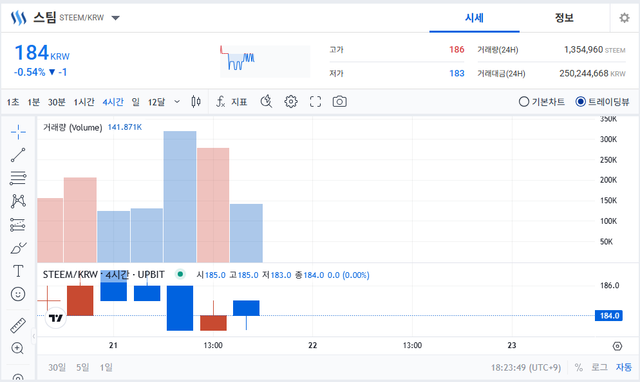This screenshot has width=640, height=382.
Task: Expand more time intervals chevron
Action: (177, 102)
